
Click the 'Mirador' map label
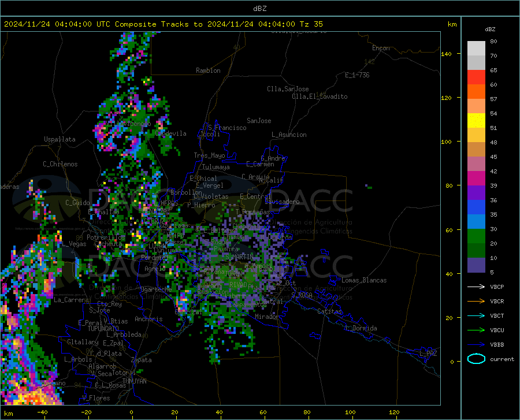[x=266, y=317]
